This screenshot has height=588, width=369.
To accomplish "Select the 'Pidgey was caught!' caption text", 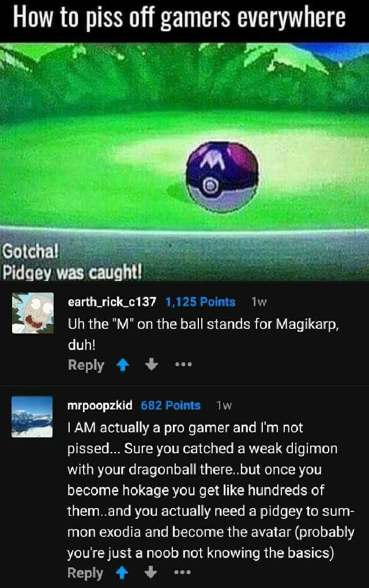I will click(x=73, y=272).
